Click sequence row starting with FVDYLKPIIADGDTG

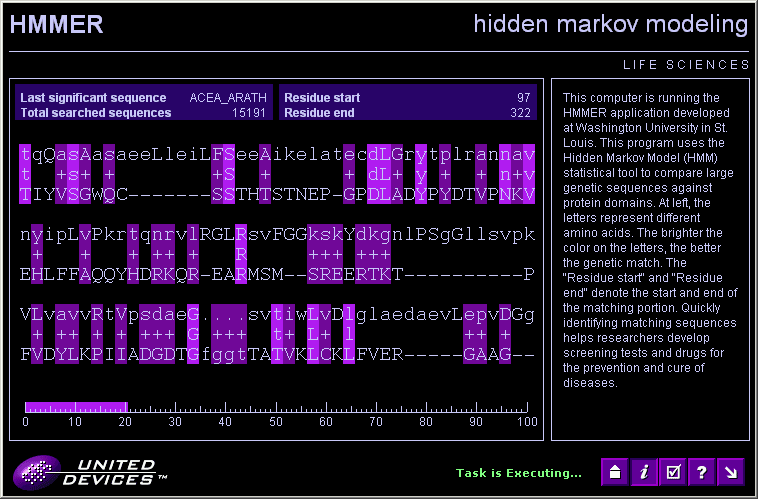(277, 355)
